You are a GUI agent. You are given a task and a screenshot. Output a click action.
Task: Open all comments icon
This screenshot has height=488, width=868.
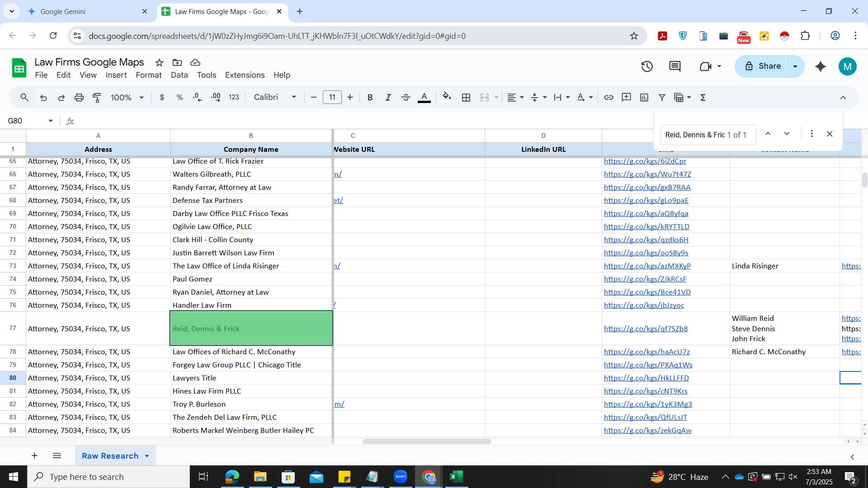(675, 66)
